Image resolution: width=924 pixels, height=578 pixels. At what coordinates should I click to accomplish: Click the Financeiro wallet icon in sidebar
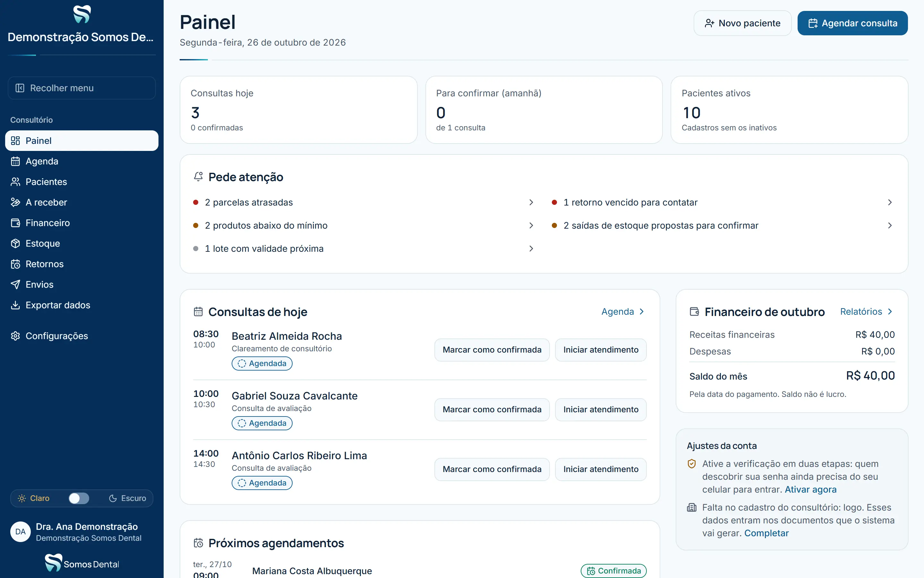[x=15, y=223]
